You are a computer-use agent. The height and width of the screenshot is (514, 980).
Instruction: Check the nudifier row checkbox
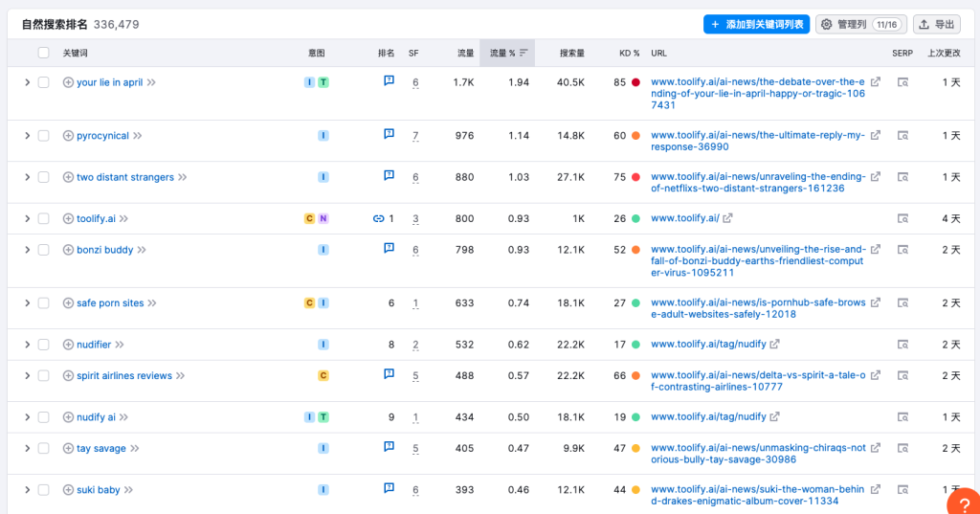[x=43, y=345]
